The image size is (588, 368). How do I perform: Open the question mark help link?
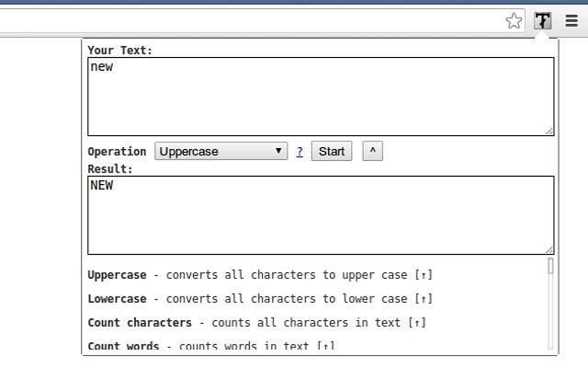(300, 152)
